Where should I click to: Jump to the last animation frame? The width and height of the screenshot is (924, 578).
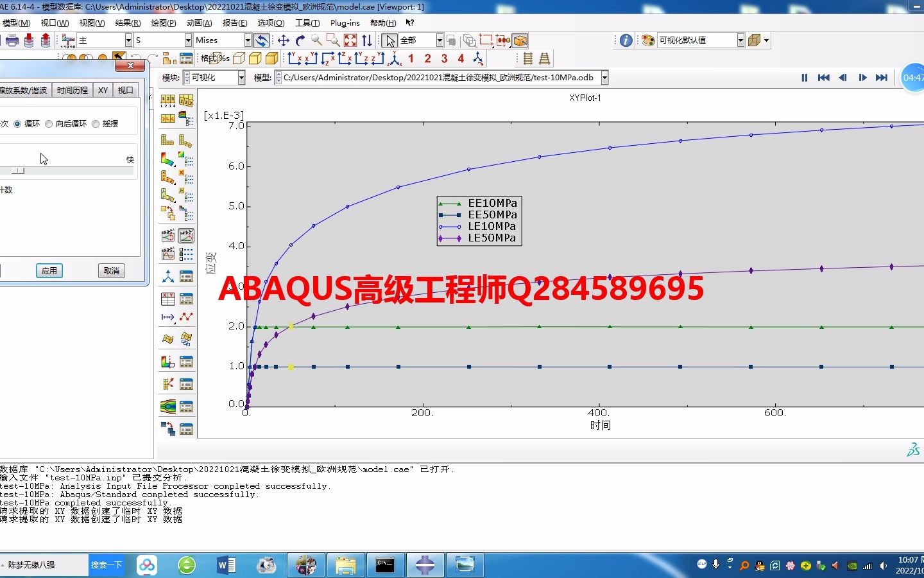click(882, 78)
